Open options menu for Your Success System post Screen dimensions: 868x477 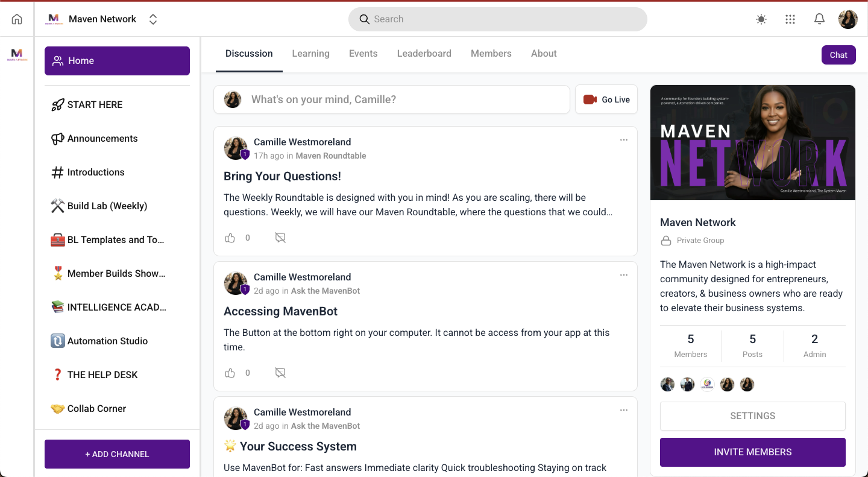(x=624, y=410)
